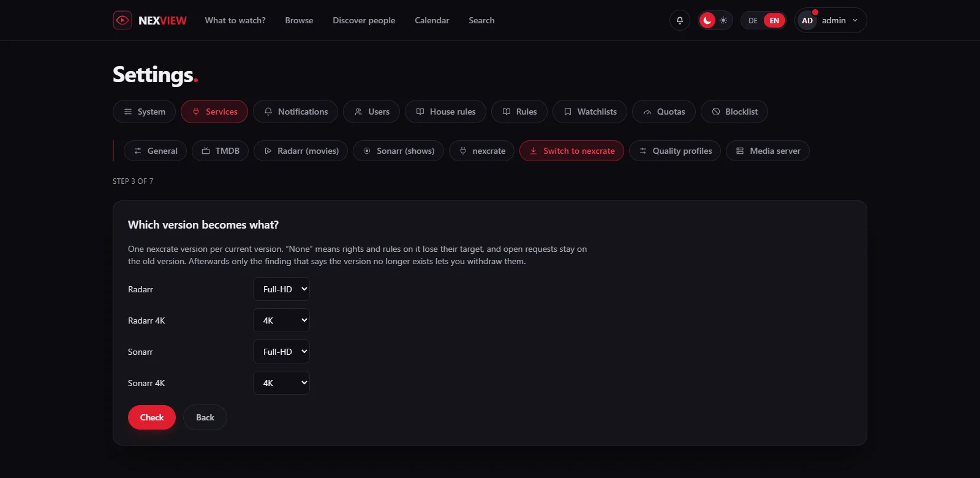Open Search from the top navigation

(481, 20)
